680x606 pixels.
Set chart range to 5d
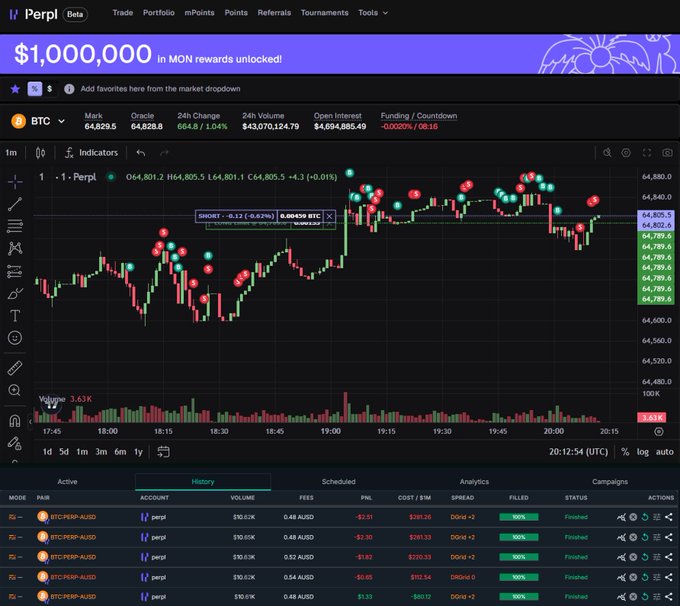[64, 452]
